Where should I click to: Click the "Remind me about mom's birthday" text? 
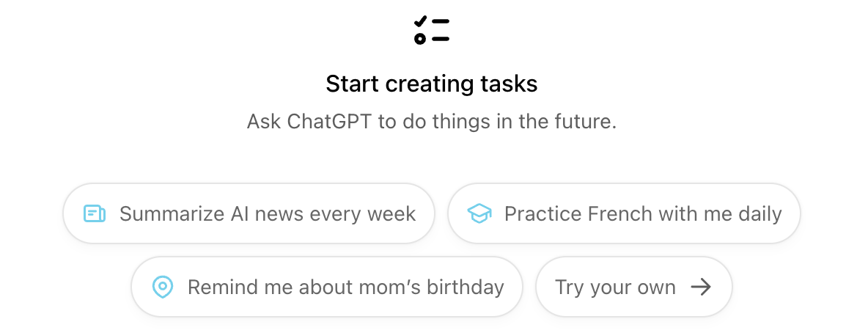point(345,287)
